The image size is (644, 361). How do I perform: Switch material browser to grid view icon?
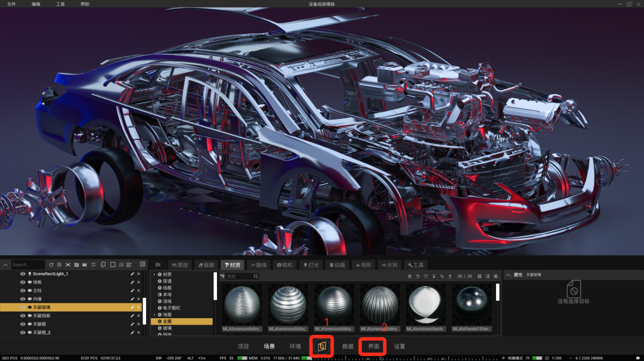point(479,276)
